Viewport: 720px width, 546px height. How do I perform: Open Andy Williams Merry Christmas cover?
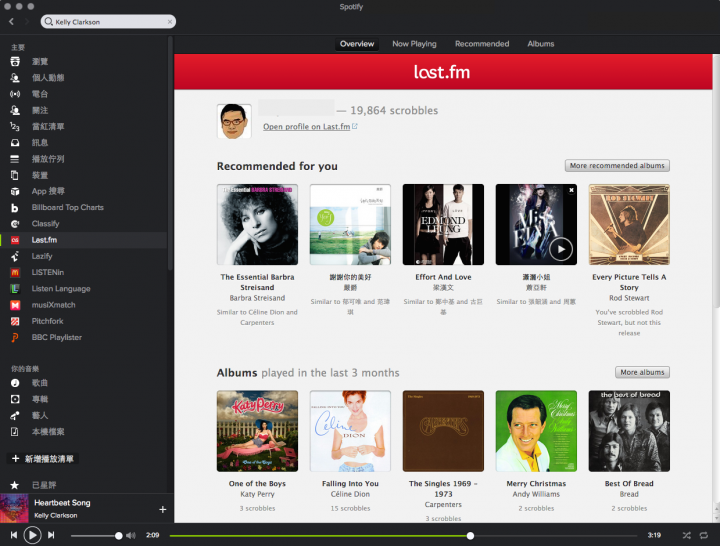[x=536, y=431]
